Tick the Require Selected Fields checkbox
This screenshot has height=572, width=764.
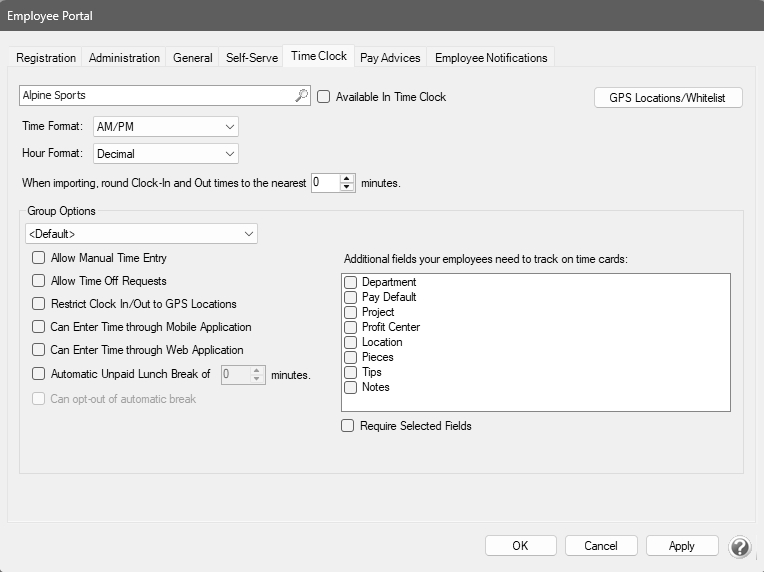click(x=348, y=426)
